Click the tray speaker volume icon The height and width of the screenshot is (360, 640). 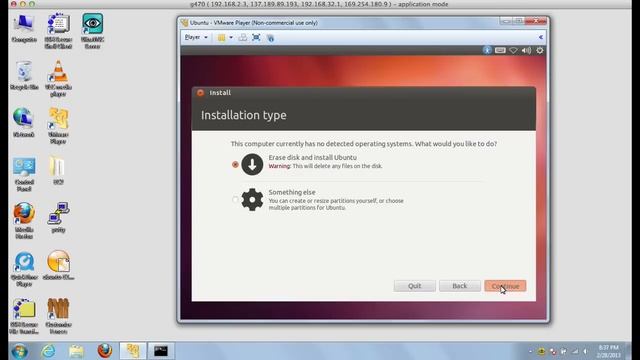click(585, 351)
